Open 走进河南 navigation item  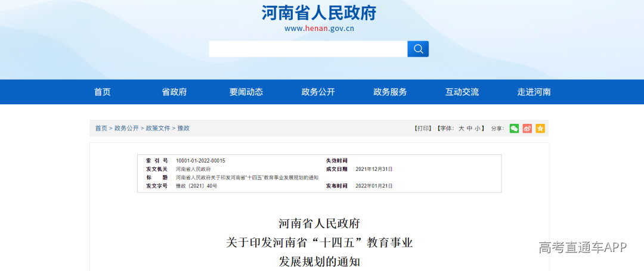point(534,92)
